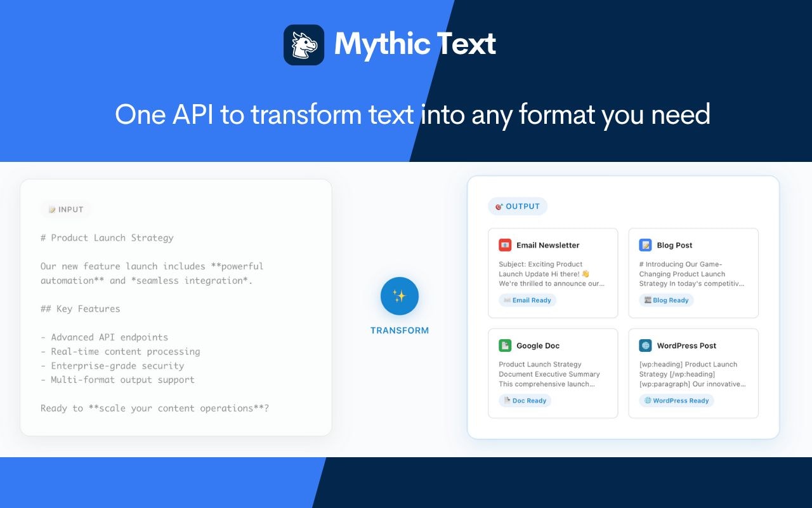Select the OUTPUT badge label
The width and height of the screenshot is (812, 508).
point(518,206)
